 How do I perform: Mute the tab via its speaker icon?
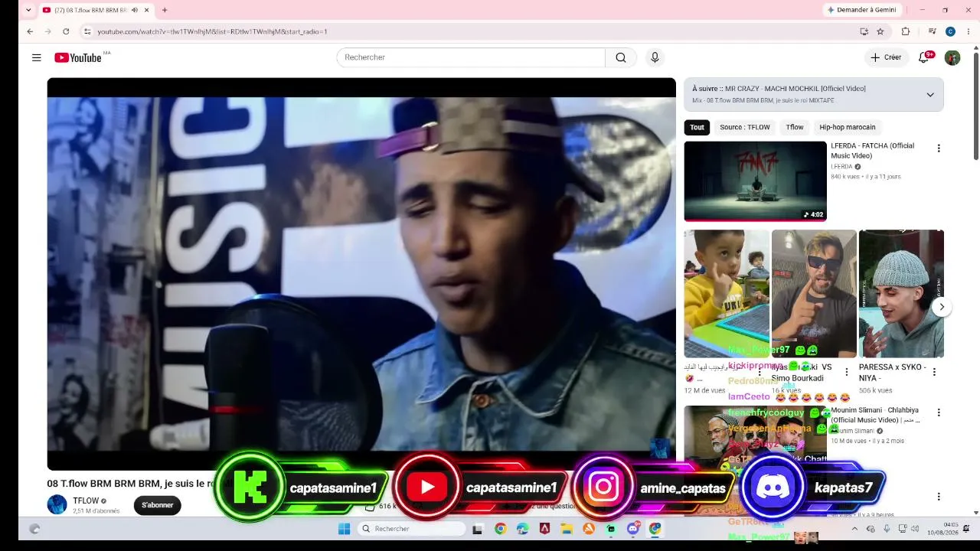coord(135,10)
